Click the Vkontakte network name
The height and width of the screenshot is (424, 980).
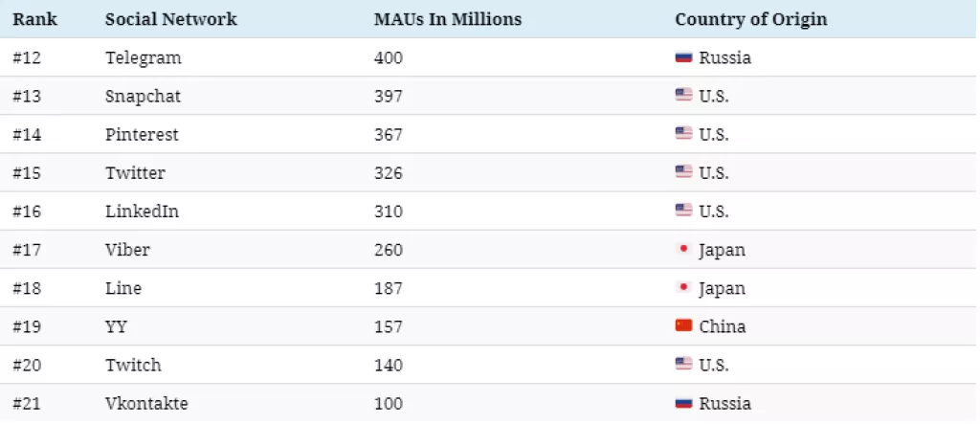coord(146,403)
